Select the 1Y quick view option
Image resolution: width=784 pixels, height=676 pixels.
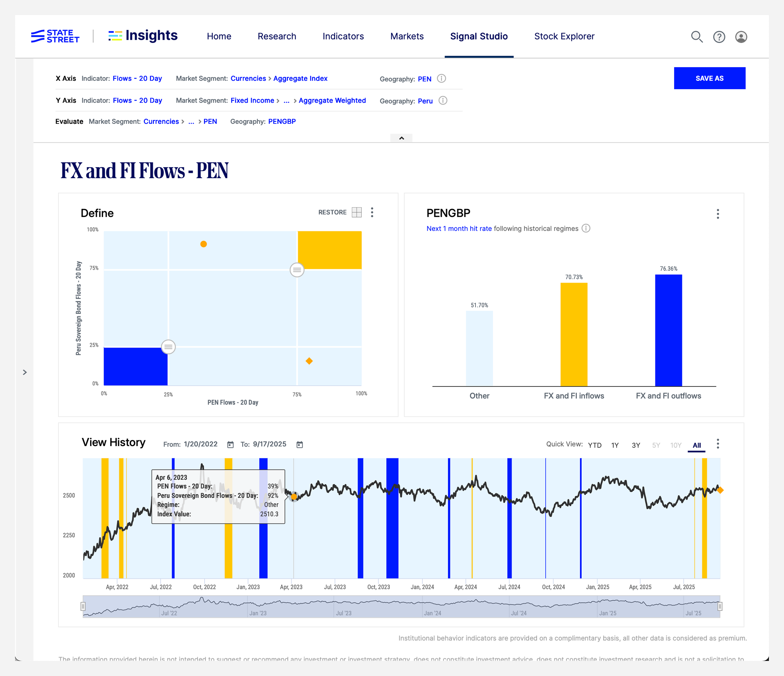click(x=615, y=445)
